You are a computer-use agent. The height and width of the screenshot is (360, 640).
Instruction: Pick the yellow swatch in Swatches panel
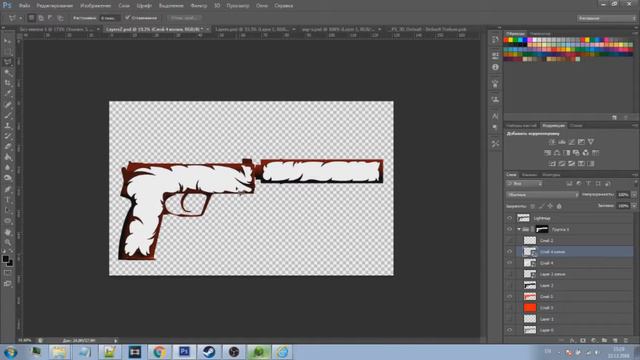tap(511, 40)
